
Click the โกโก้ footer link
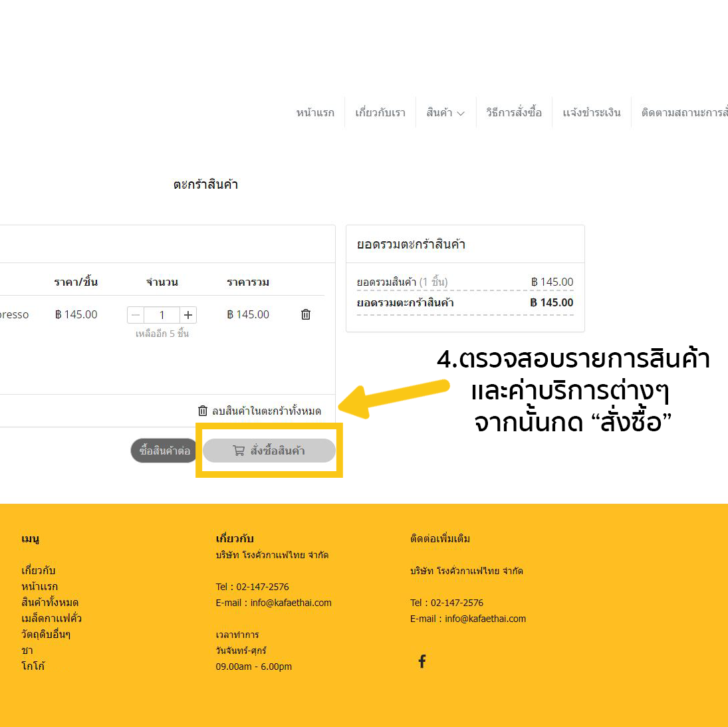pyautogui.click(x=33, y=667)
